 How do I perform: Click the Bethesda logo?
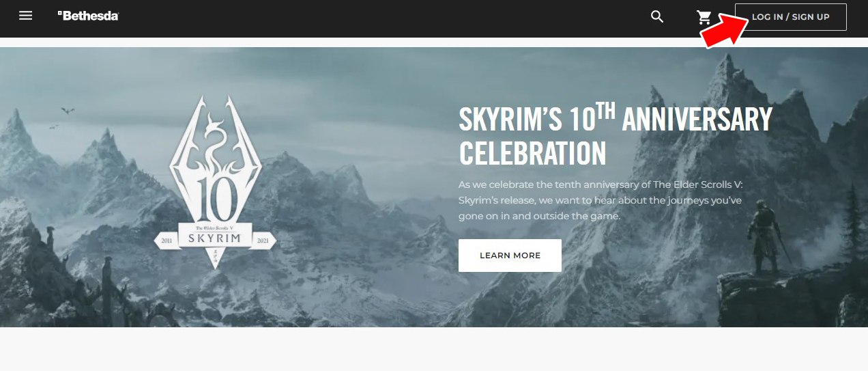88,15
